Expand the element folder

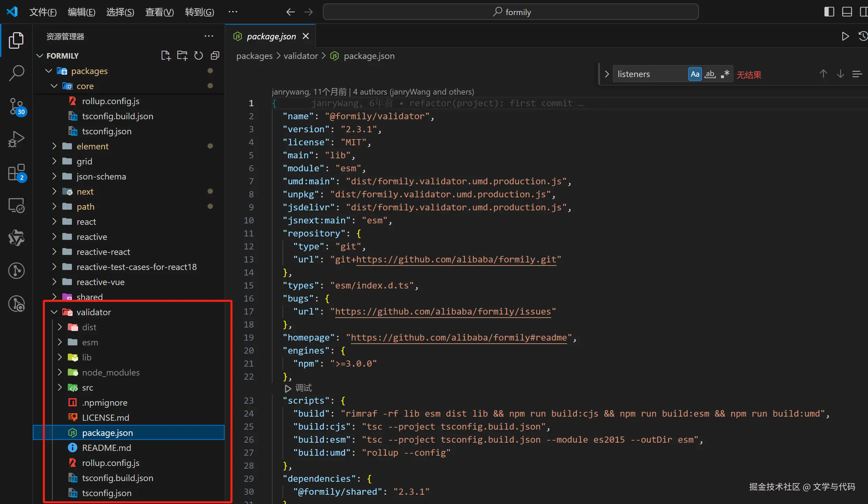92,146
